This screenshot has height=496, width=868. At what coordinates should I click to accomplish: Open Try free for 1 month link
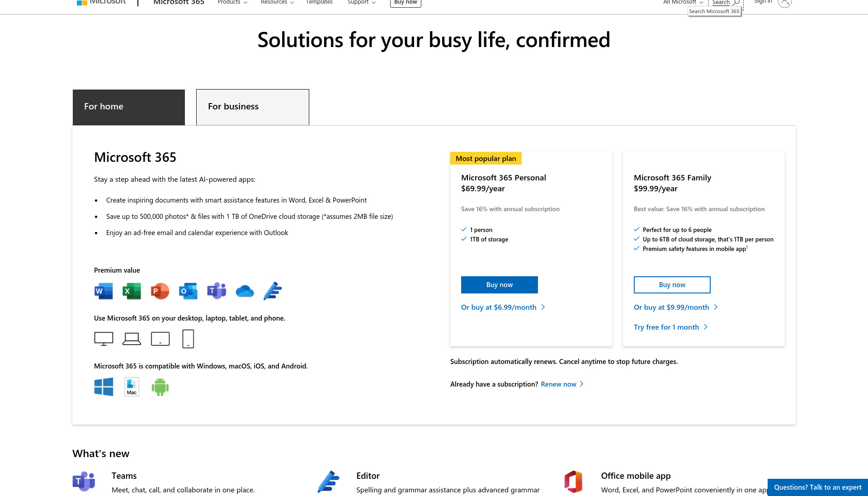(x=671, y=327)
